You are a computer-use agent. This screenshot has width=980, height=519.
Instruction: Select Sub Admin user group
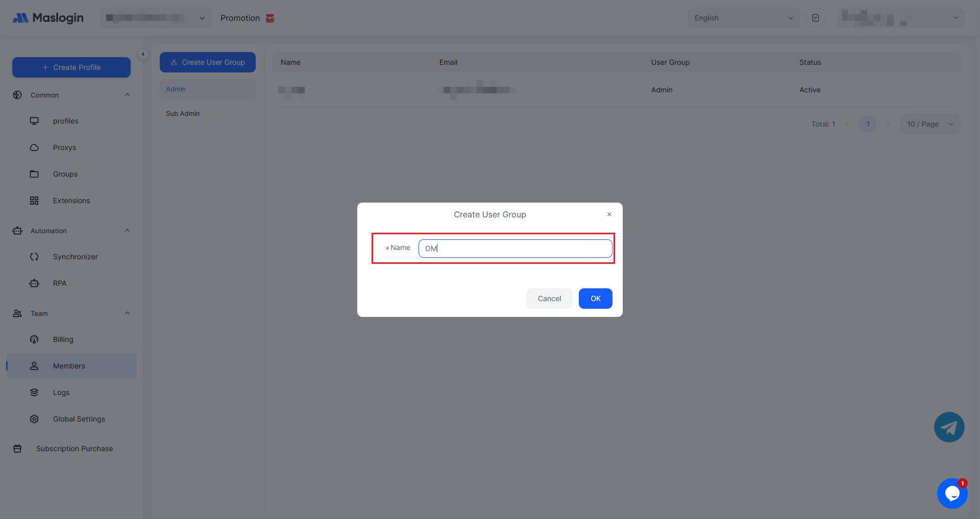tap(183, 113)
